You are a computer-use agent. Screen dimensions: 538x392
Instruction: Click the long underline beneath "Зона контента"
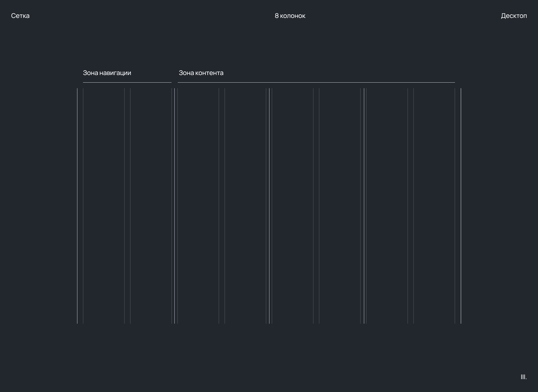316,83
